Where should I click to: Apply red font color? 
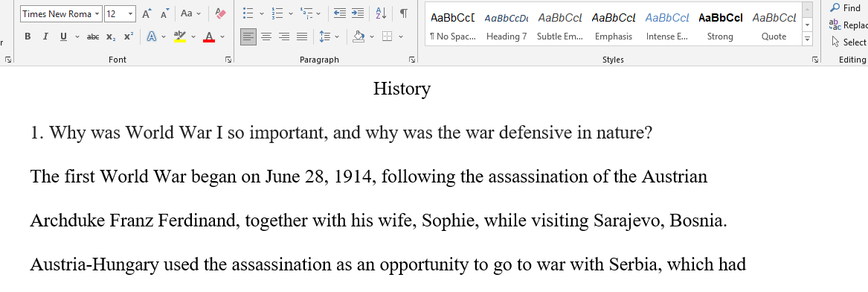[209, 36]
